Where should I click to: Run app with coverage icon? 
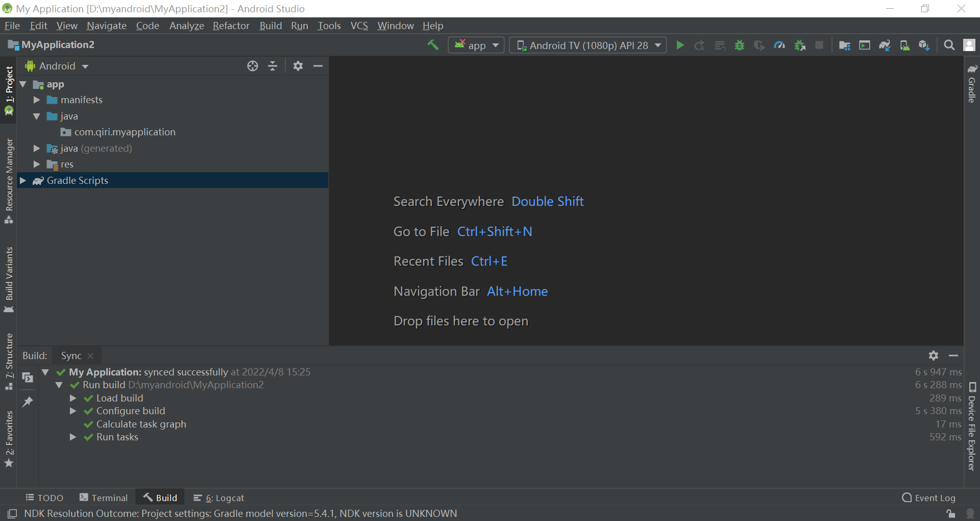pos(759,45)
